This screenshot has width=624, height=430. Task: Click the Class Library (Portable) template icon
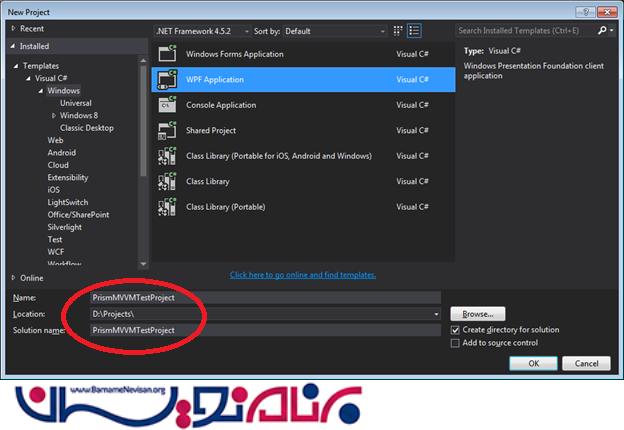point(167,206)
